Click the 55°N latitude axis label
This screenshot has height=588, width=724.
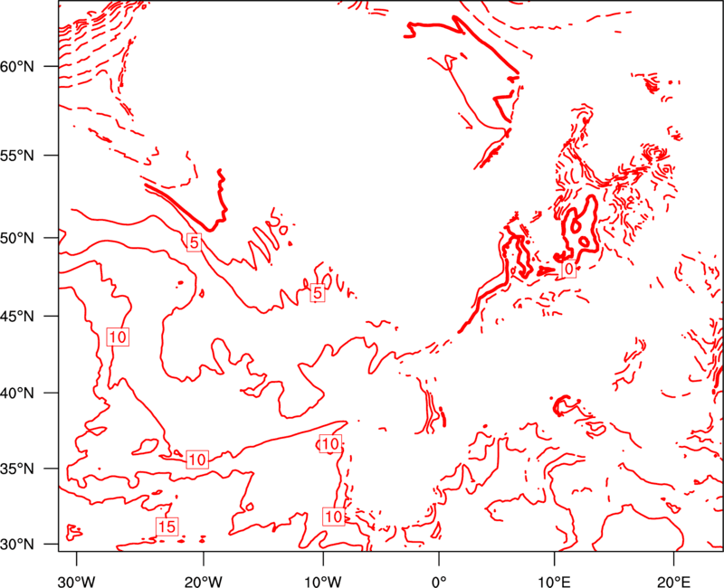coord(17,155)
